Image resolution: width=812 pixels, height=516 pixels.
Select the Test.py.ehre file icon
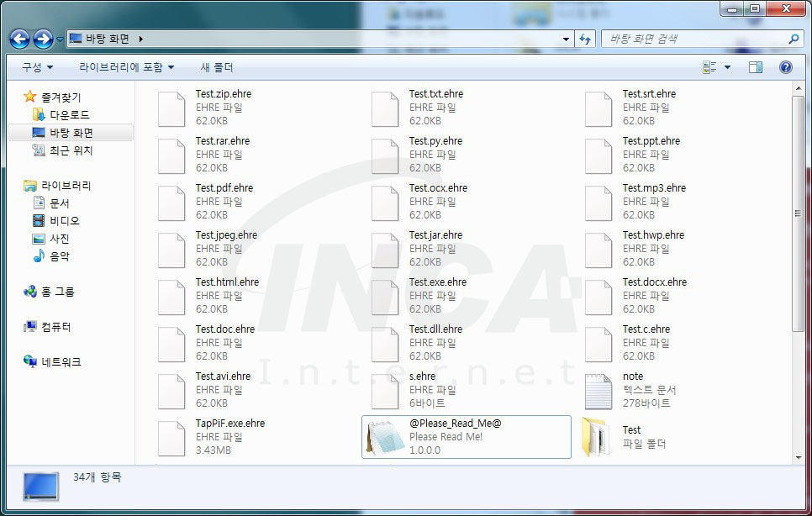click(x=385, y=156)
